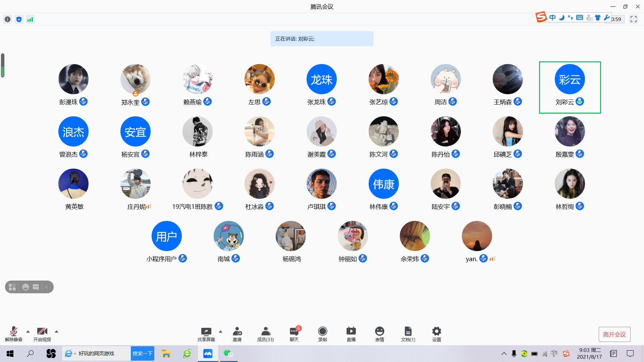Expand share options arrow beside 共享屏幕
The image size is (644, 362).
[x=220, y=331]
